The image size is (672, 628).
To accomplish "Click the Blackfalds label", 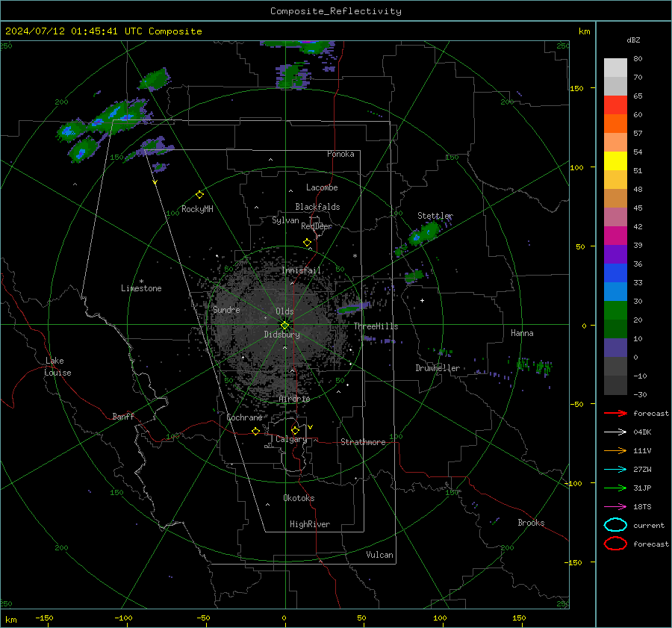I will pyautogui.click(x=317, y=207).
